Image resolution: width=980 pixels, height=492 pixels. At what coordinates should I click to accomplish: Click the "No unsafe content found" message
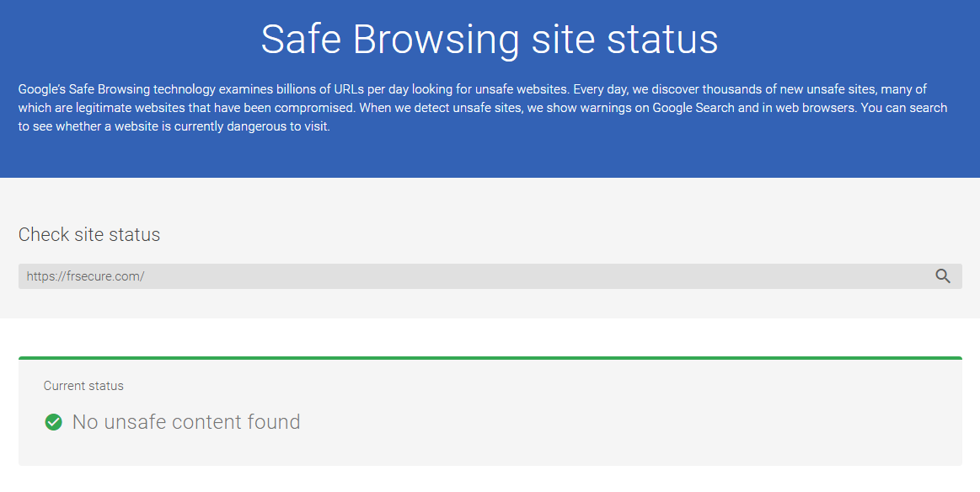186,422
